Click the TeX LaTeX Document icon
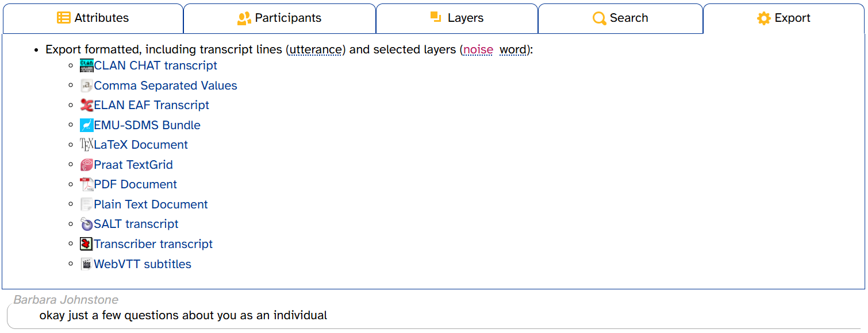The width and height of the screenshot is (868, 333). point(87,145)
